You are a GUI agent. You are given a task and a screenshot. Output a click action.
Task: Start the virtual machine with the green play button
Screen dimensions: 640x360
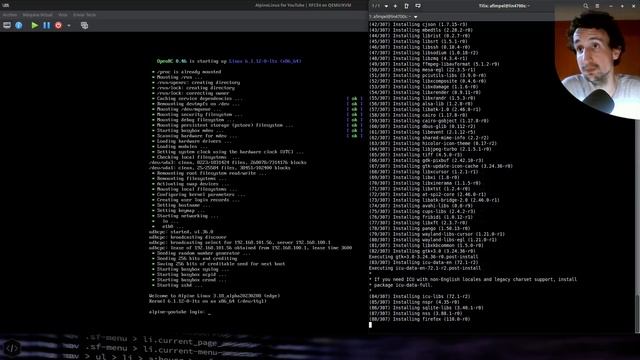(x=35, y=25)
